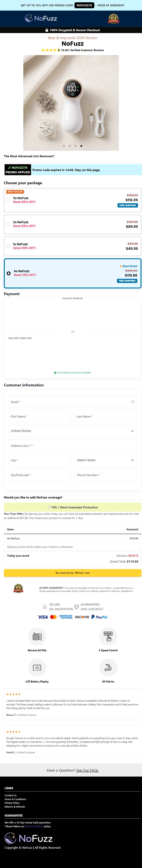Click the PayPal payment logo
The width and height of the screenshot is (142, 868).
99,617
